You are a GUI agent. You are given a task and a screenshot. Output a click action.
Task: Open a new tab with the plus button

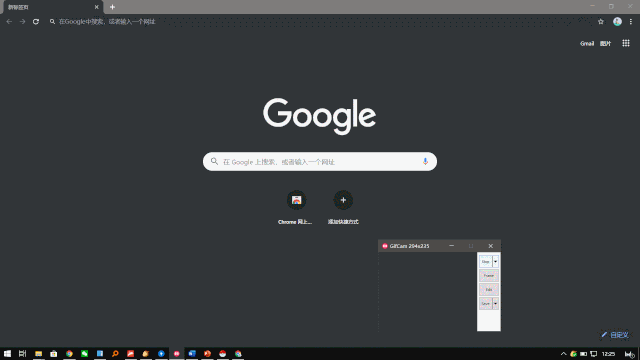[x=112, y=7]
